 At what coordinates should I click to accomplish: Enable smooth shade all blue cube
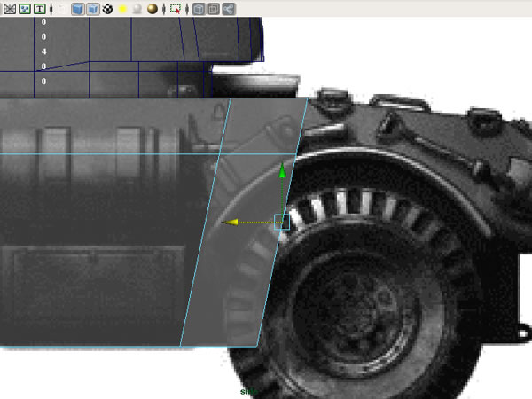coord(78,9)
